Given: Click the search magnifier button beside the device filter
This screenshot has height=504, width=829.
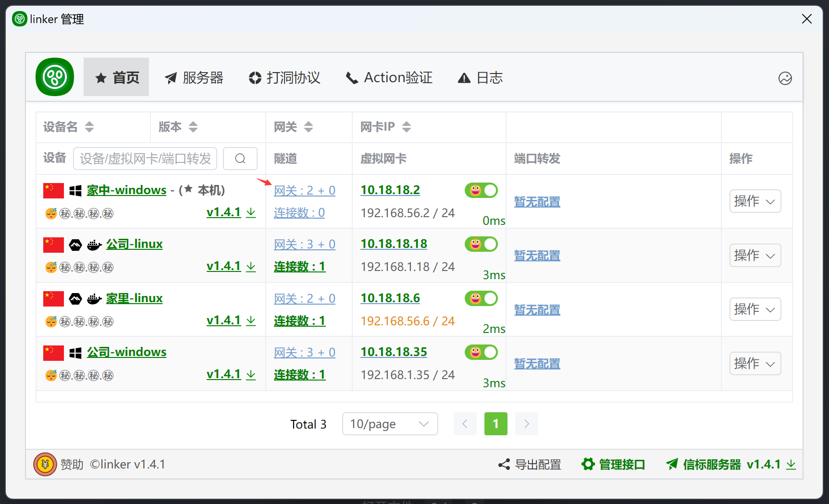Looking at the screenshot, I should pyautogui.click(x=240, y=159).
